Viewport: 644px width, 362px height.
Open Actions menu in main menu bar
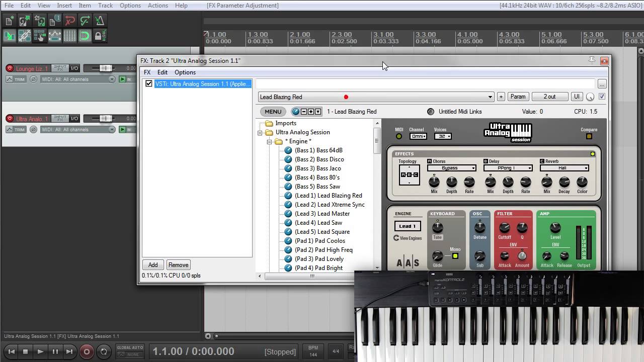tap(158, 6)
